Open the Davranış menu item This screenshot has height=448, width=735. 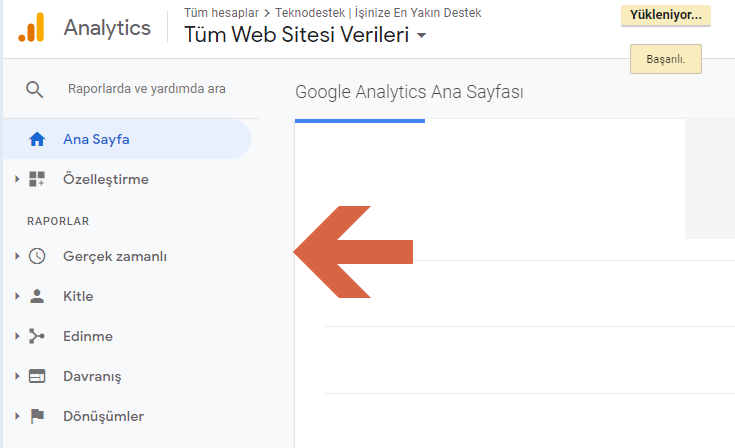[92, 376]
